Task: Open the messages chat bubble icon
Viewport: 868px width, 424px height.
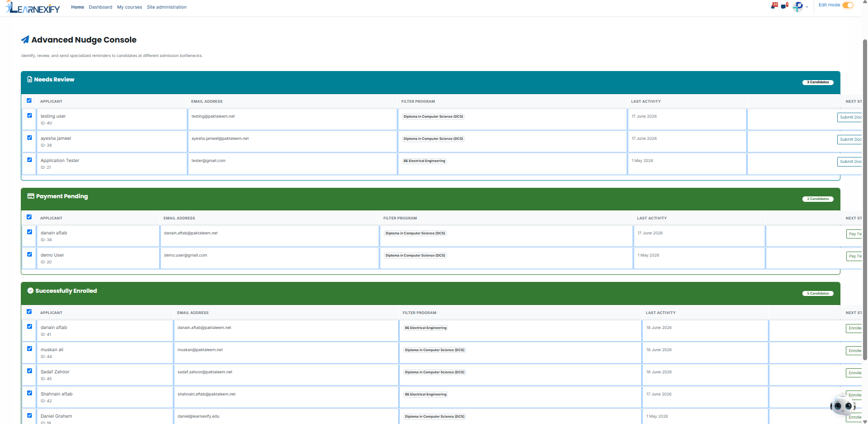Action: tap(784, 6)
